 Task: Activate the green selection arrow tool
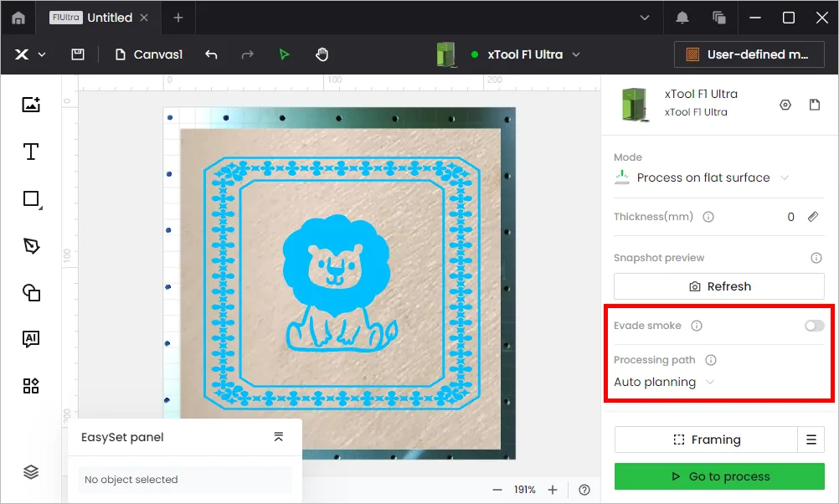tap(284, 54)
